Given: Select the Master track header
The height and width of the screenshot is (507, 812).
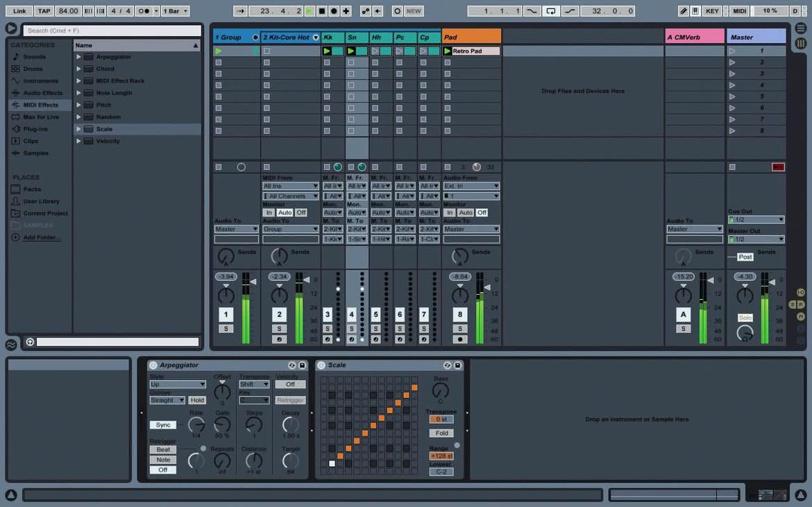Looking at the screenshot, I should tap(756, 37).
